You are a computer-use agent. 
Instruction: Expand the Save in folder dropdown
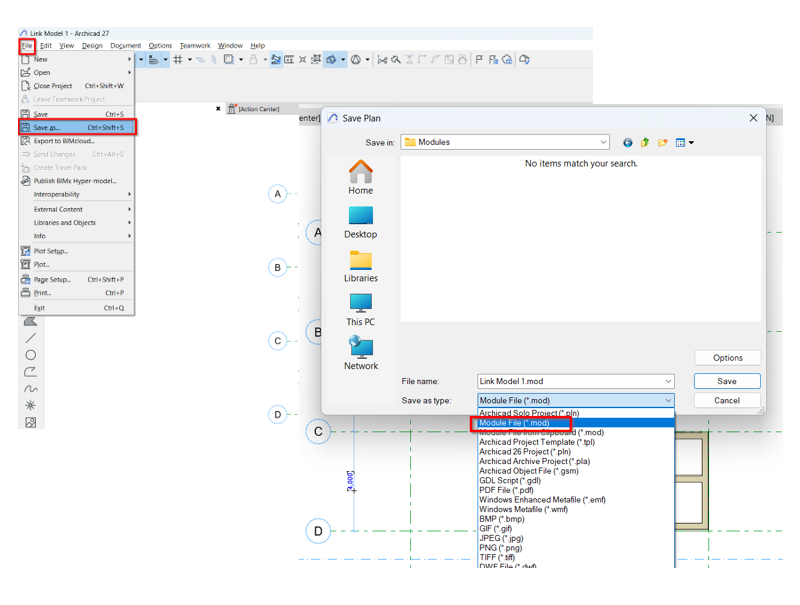pos(603,143)
